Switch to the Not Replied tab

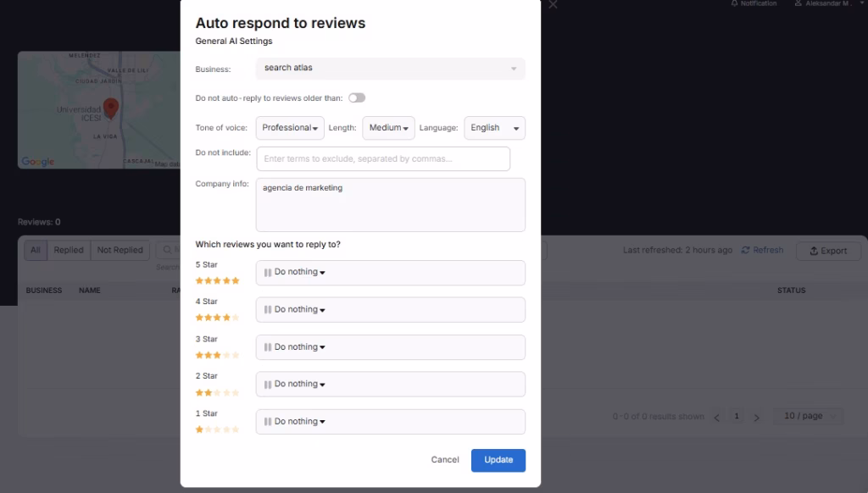(x=120, y=251)
